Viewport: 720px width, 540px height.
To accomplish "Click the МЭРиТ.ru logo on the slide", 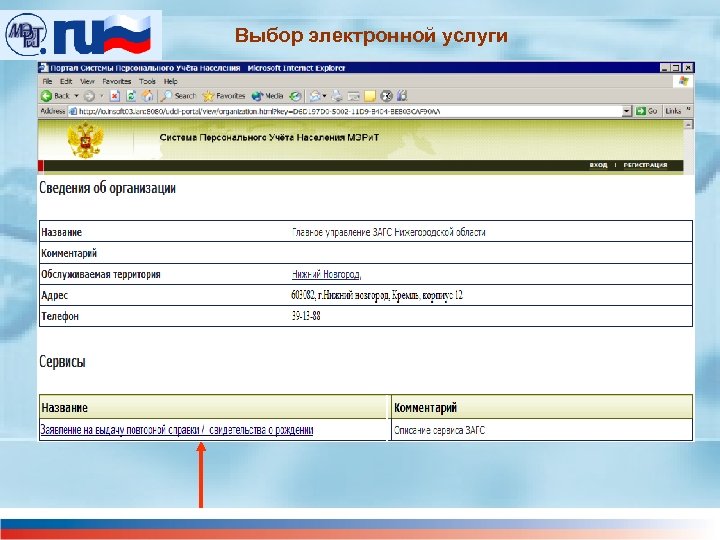I will [x=80, y=35].
